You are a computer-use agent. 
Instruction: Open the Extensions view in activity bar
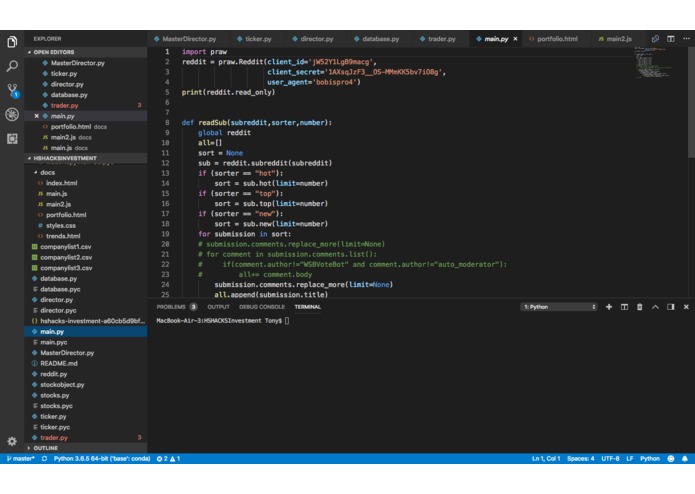(x=12, y=139)
